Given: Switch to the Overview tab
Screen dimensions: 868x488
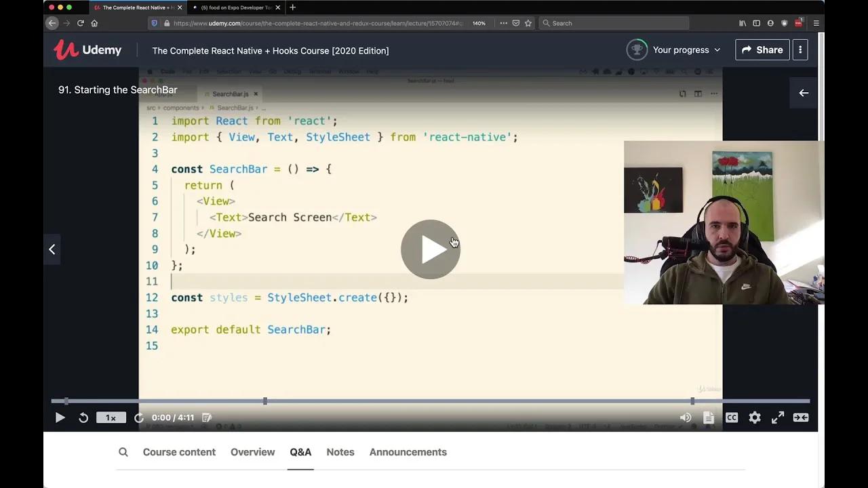Looking at the screenshot, I should point(252,452).
